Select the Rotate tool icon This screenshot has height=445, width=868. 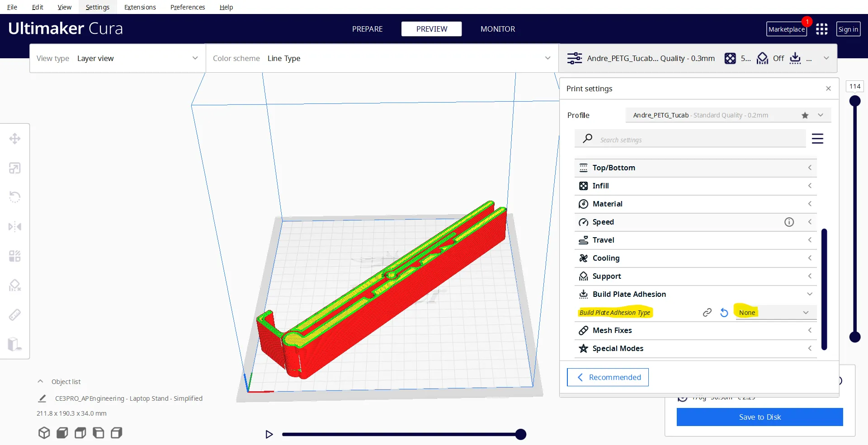point(15,197)
